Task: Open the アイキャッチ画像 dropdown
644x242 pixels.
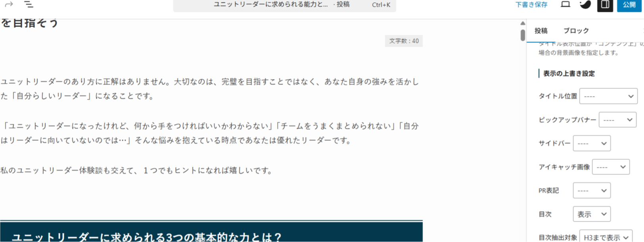Action: tap(611, 167)
